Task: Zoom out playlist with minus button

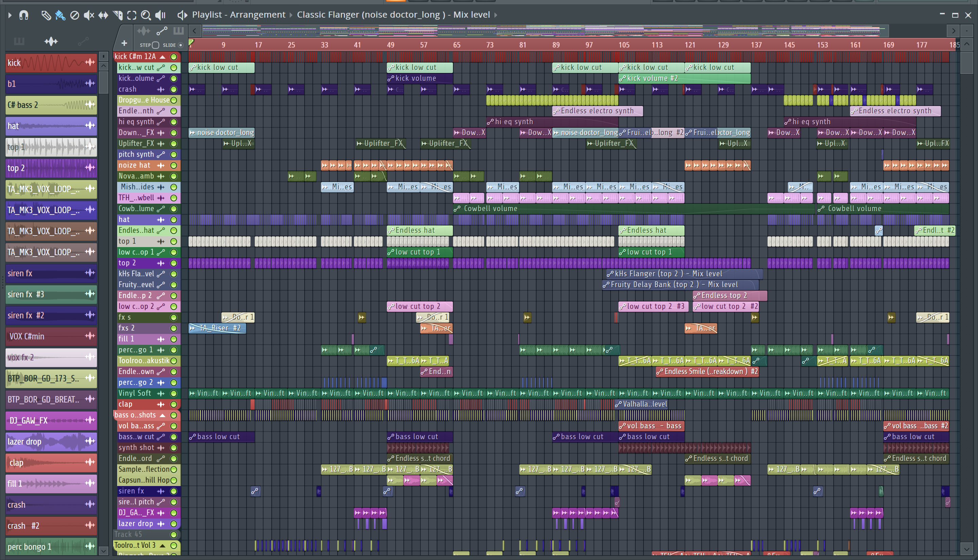Action: pyautogui.click(x=966, y=31)
